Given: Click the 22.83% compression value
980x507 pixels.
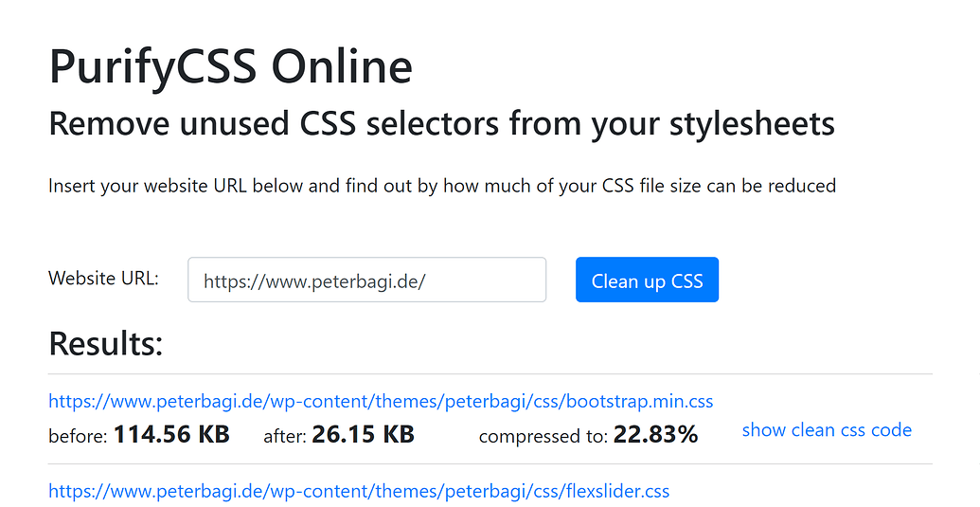Looking at the screenshot, I should 655,435.
